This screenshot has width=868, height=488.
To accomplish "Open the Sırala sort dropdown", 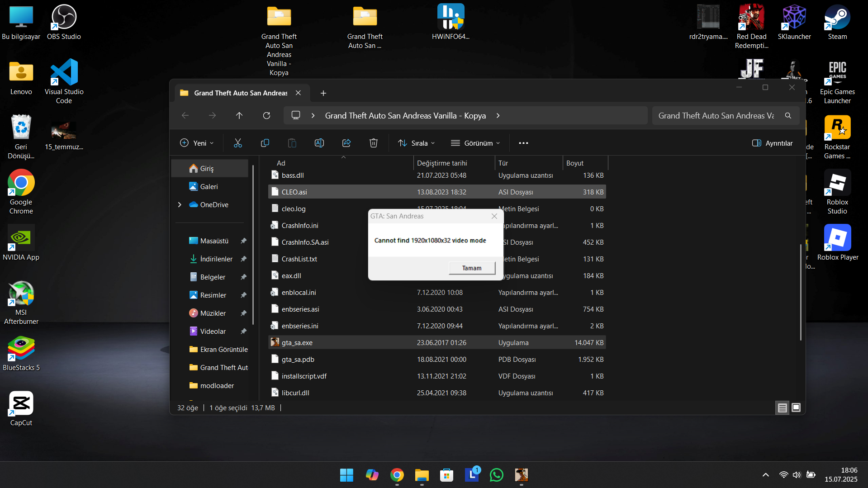I will (416, 143).
